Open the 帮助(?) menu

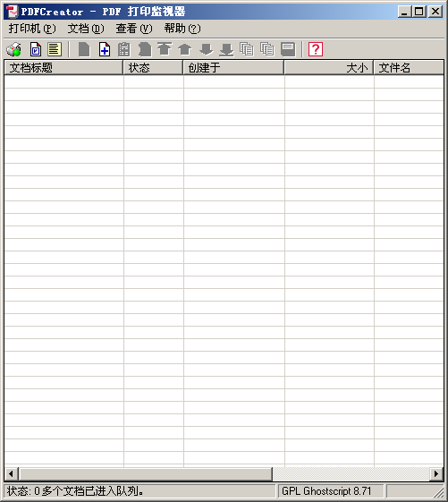click(x=182, y=29)
